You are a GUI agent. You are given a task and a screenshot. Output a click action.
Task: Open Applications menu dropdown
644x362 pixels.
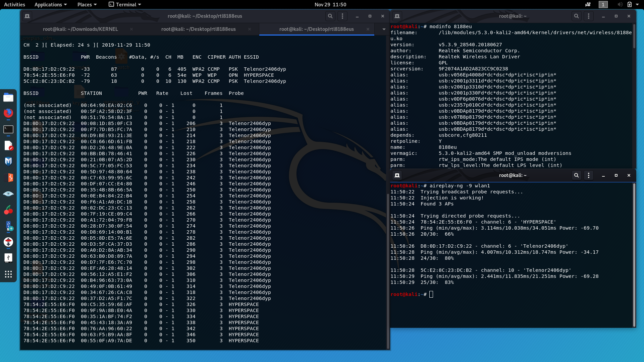(x=51, y=4)
